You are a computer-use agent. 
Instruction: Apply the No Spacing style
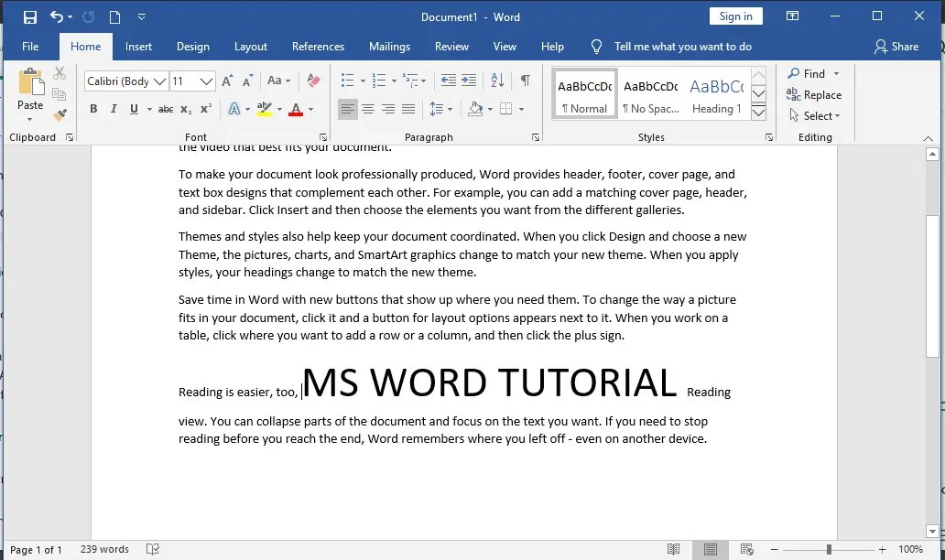(x=650, y=94)
